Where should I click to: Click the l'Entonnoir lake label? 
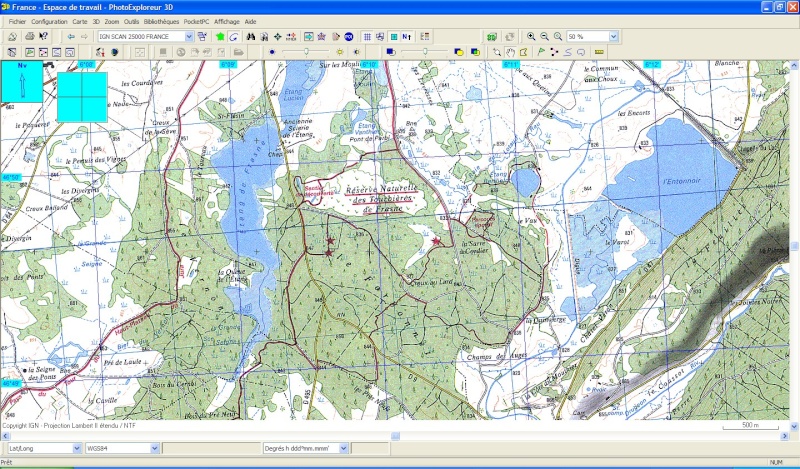[x=682, y=181]
